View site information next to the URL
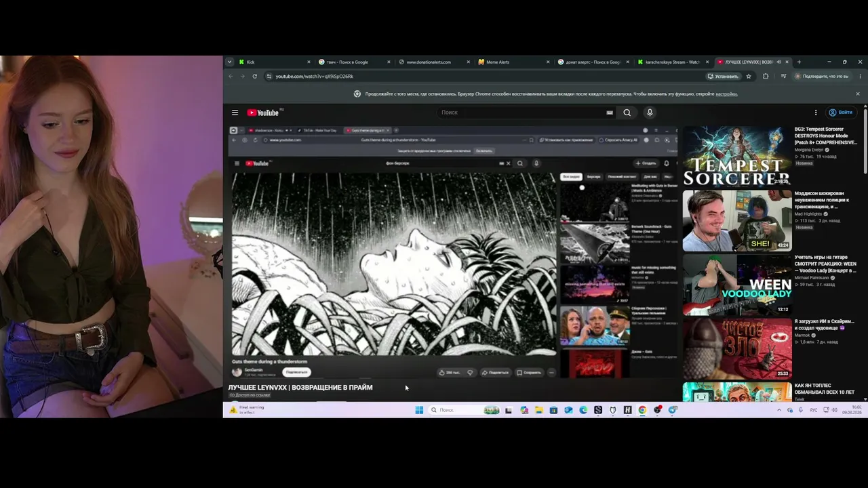Viewport: 868px width, 488px height. (x=269, y=76)
